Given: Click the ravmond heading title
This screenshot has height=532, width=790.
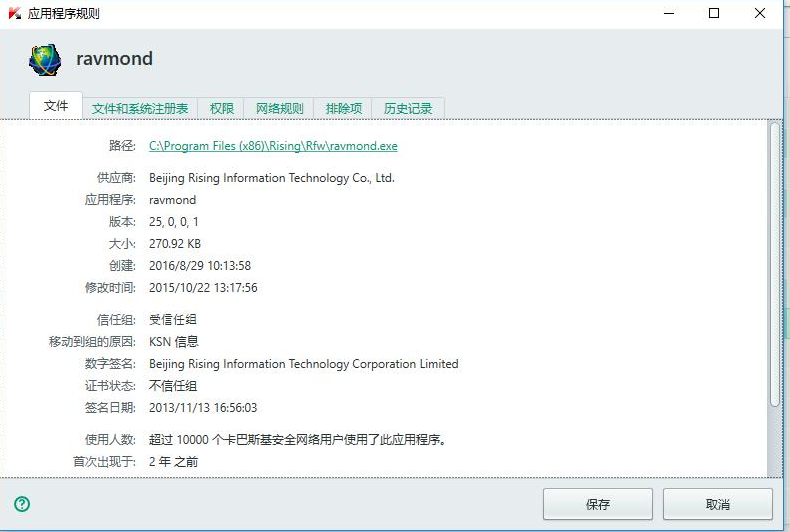Looking at the screenshot, I should click(114, 58).
